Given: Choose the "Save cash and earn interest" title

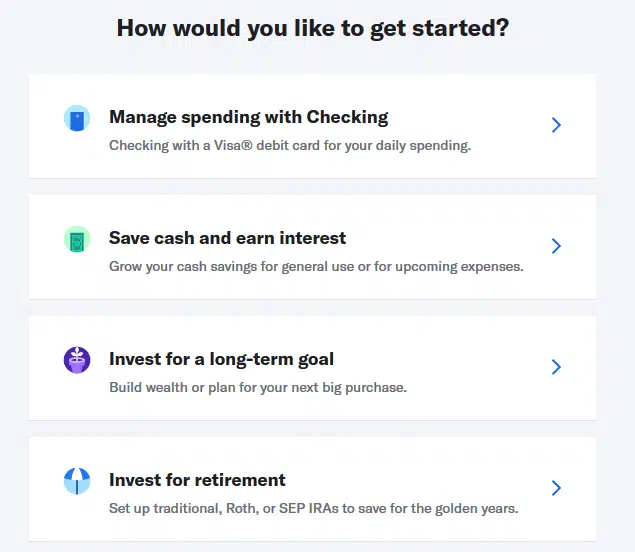Looking at the screenshot, I should coord(227,238).
